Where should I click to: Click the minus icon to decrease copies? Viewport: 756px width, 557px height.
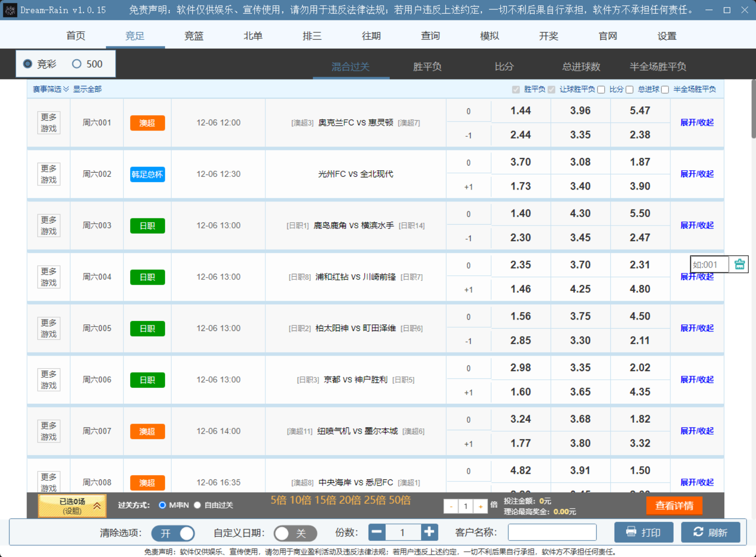(377, 532)
